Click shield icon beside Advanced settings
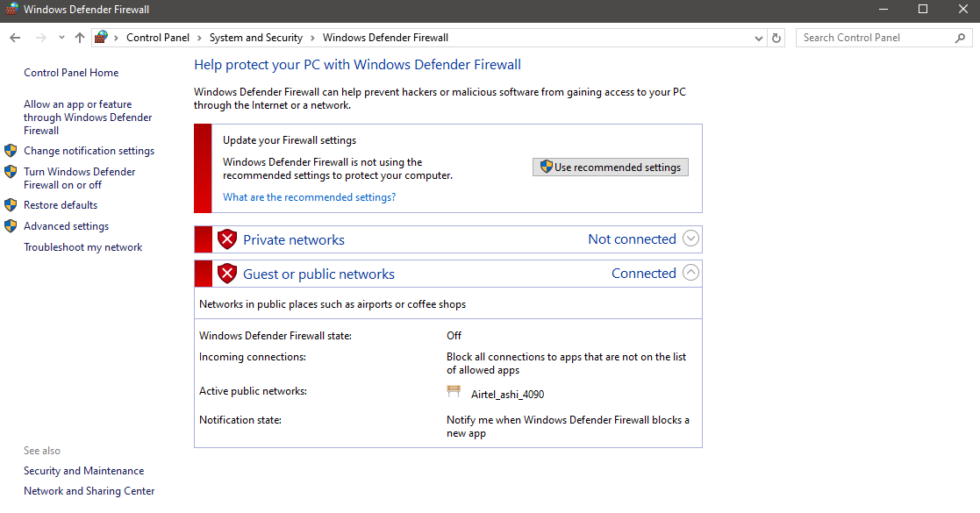 [11, 226]
